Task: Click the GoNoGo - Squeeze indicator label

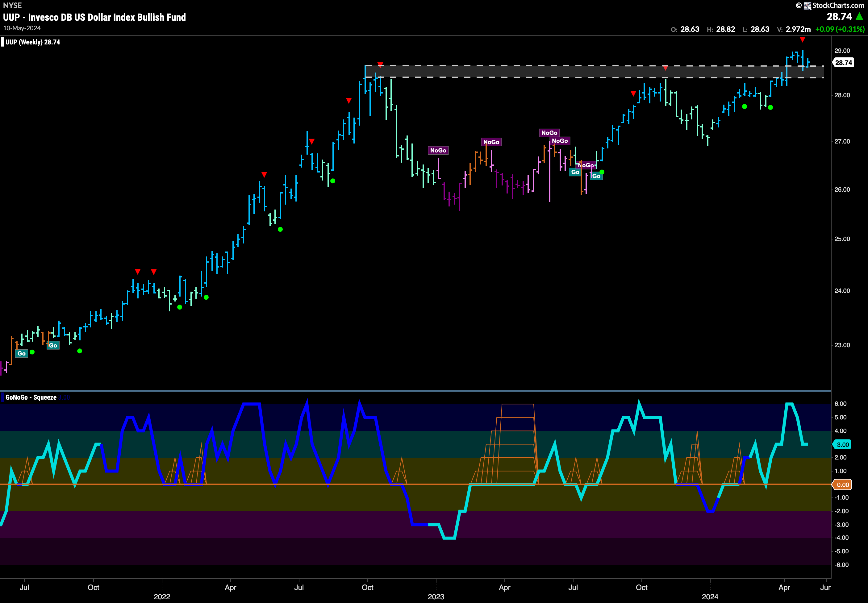Action: point(31,397)
